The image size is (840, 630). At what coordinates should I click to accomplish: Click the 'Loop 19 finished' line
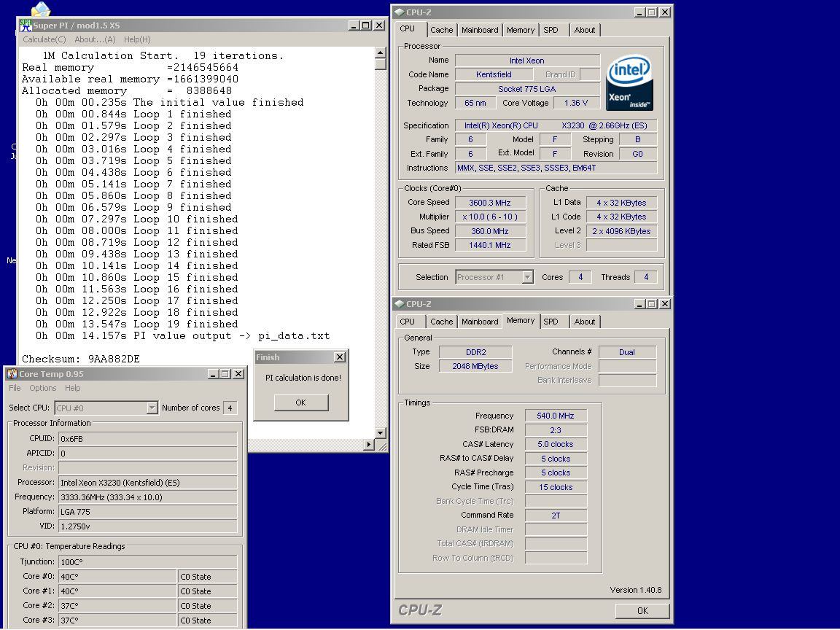pyautogui.click(x=136, y=324)
